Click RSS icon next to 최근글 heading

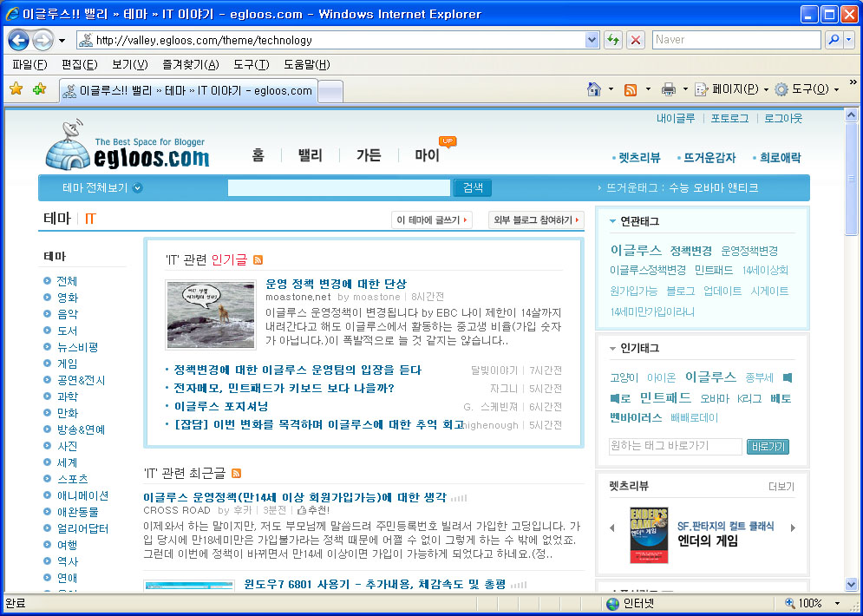click(236, 473)
